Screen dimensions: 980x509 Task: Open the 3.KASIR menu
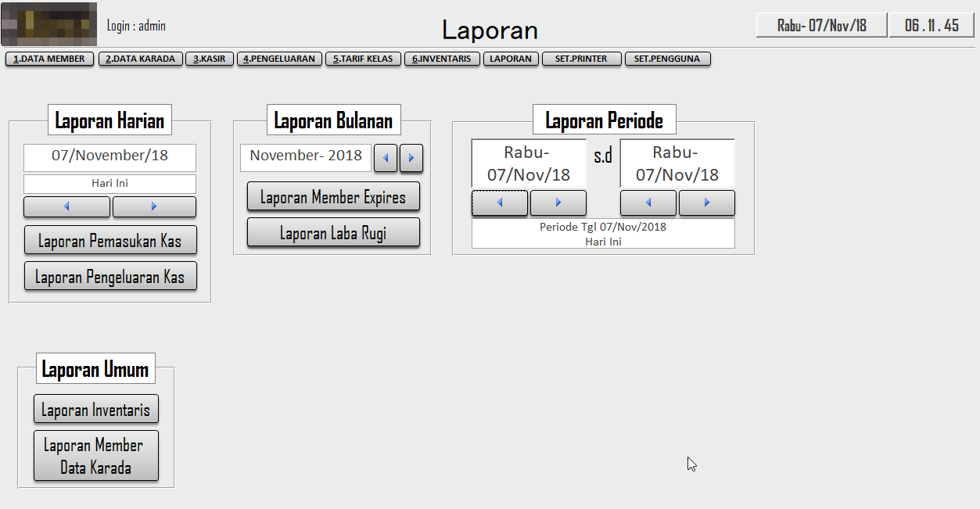[x=210, y=59]
